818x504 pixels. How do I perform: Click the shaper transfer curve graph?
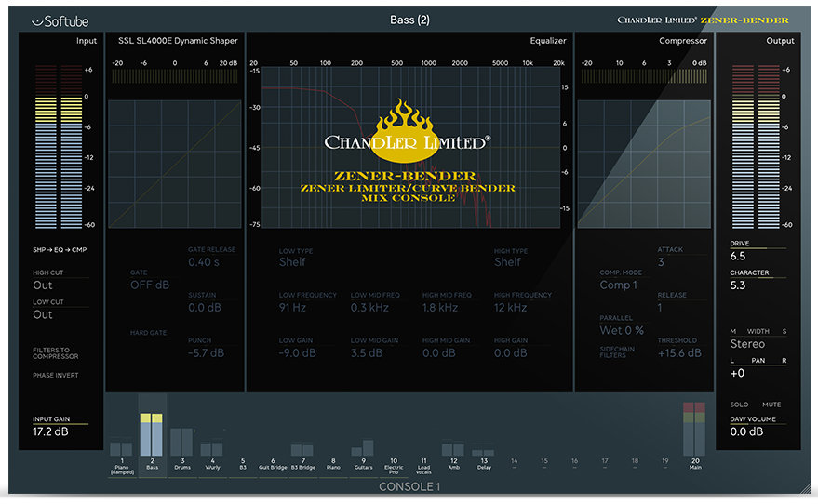coord(175,165)
